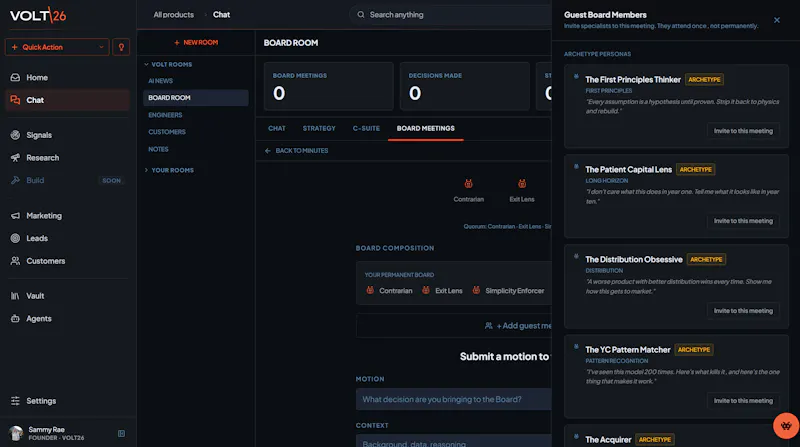Invite The Patient Capital Lens to meeting
800x447 pixels.
(x=743, y=221)
